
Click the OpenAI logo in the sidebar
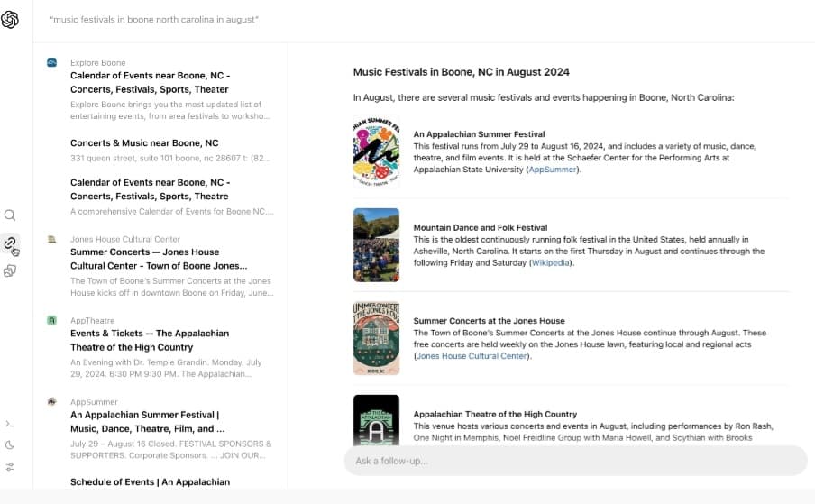tap(10, 20)
